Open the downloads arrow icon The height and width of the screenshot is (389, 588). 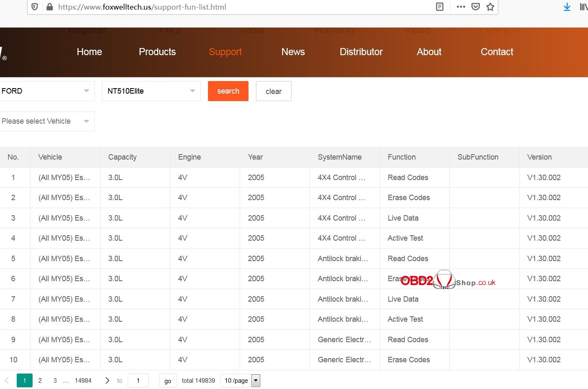[567, 7]
